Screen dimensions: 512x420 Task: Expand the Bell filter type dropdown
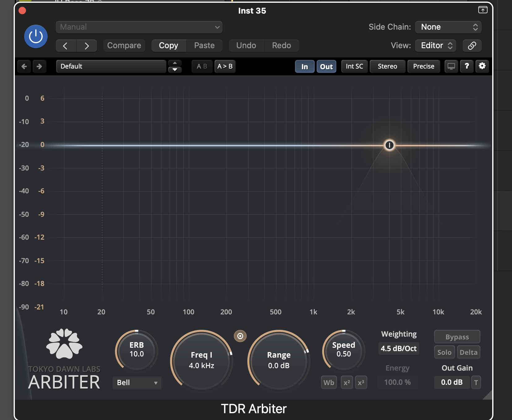(x=137, y=383)
